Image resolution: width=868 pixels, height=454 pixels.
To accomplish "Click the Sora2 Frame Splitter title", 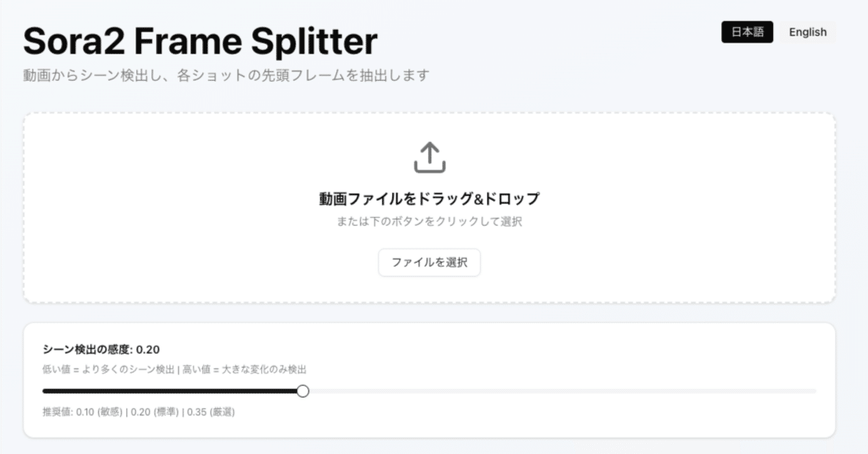I will 199,41.
